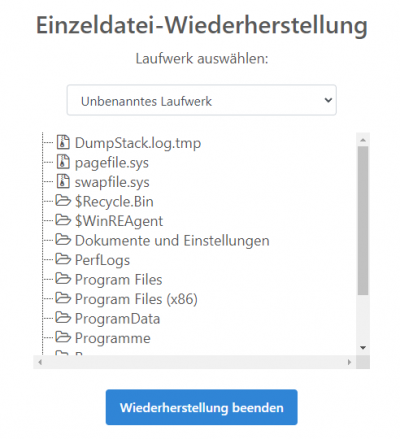Select the DumpStack.log.tmp file name
Image resolution: width=400 pixels, height=439 pixels.
point(138,143)
